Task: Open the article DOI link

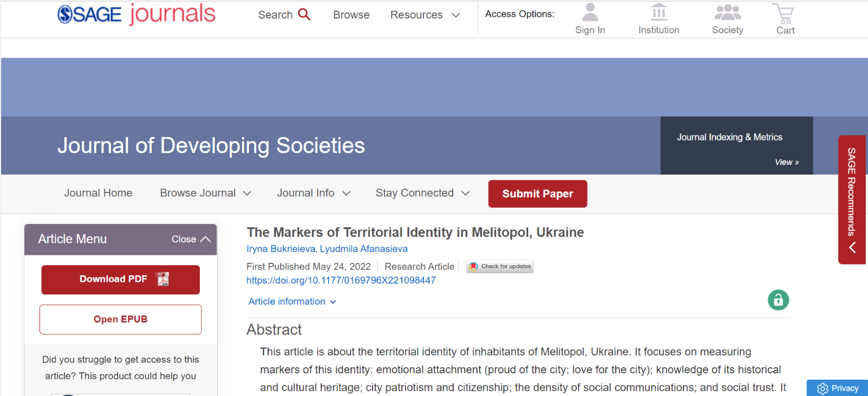Action: pos(341,280)
